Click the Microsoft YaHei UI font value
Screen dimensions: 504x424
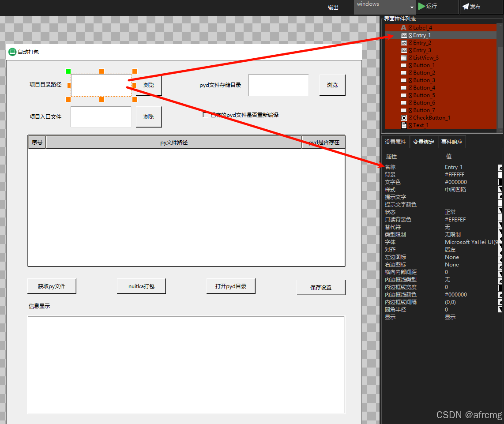pos(471,242)
